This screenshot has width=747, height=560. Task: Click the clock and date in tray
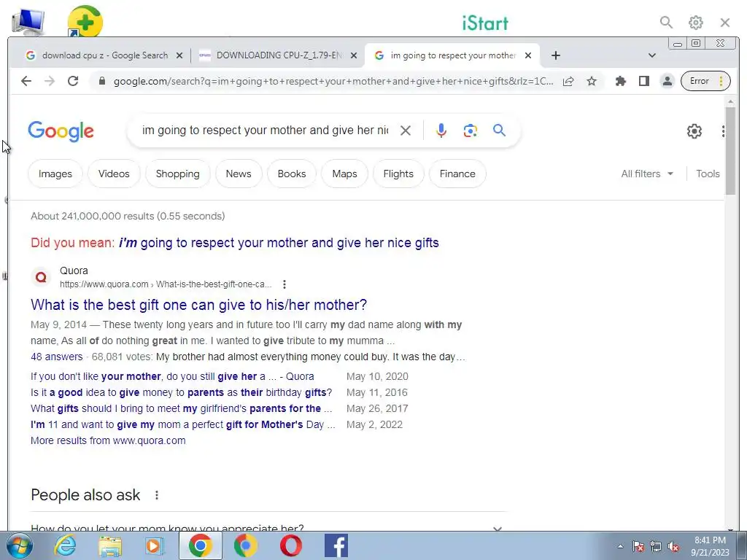point(710,546)
